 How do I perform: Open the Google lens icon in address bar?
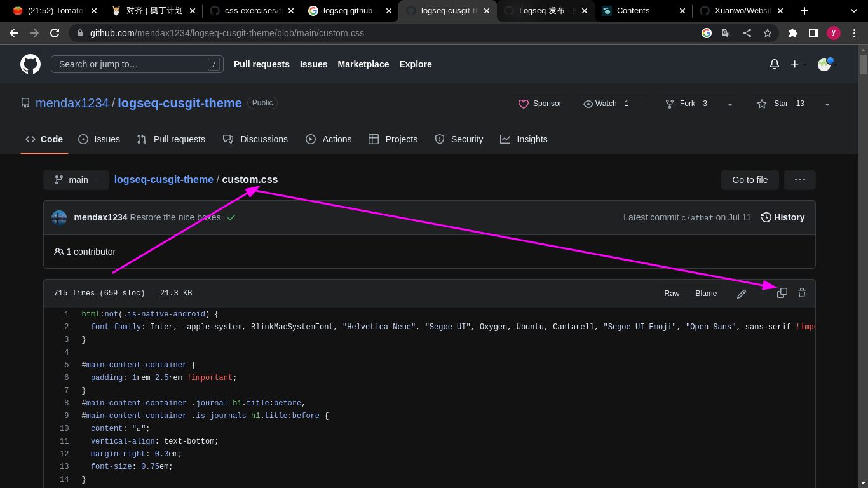[x=707, y=33]
